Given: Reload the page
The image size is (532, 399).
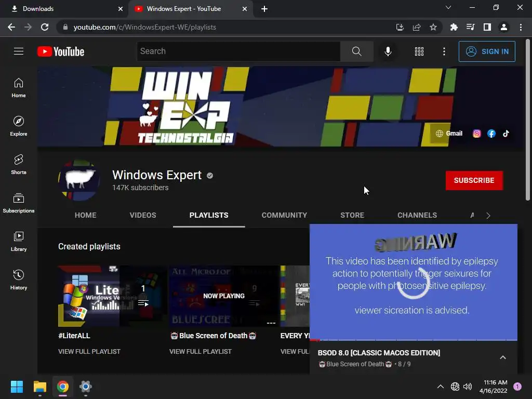Looking at the screenshot, I should click(x=45, y=27).
